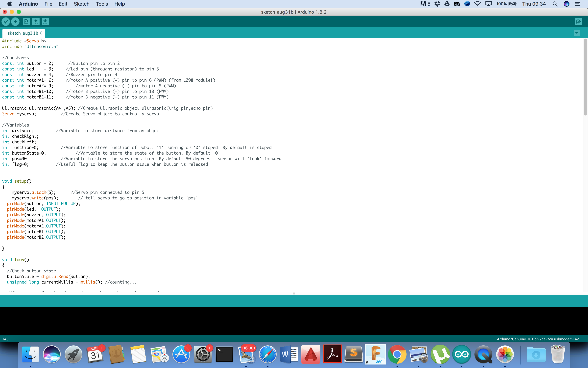Open the Tools menu
This screenshot has height=368, width=588.
[x=102, y=4]
